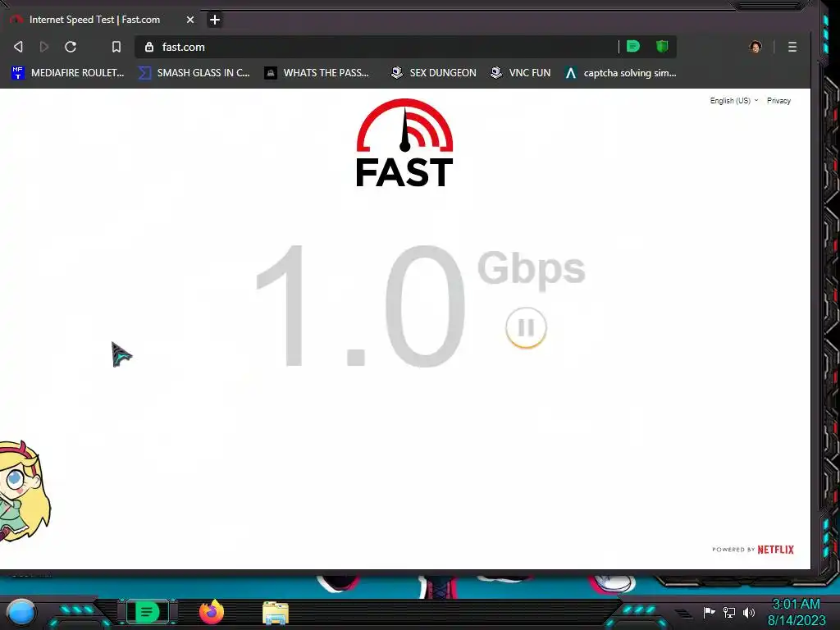Viewport: 840px width, 630px height.
Task: Close the Internet Speed Test tab
Action: (x=190, y=20)
